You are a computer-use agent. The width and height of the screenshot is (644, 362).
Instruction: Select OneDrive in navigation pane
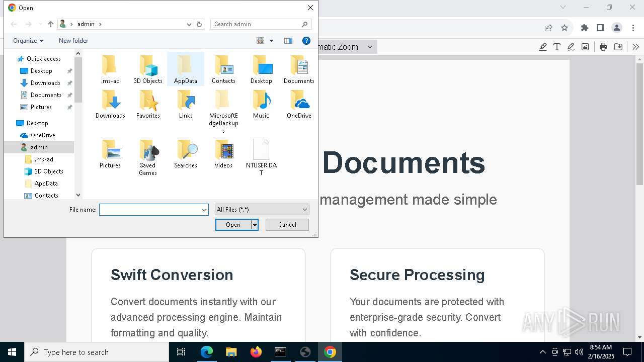(x=43, y=135)
